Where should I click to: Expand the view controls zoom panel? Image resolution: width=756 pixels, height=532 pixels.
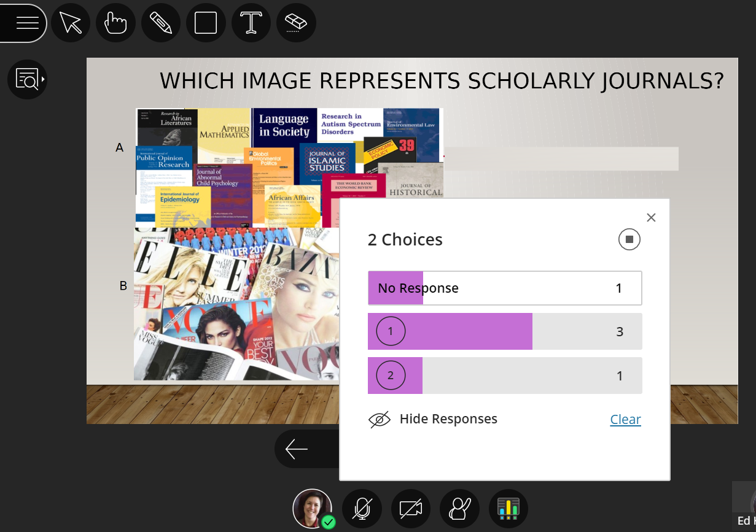tap(28, 79)
